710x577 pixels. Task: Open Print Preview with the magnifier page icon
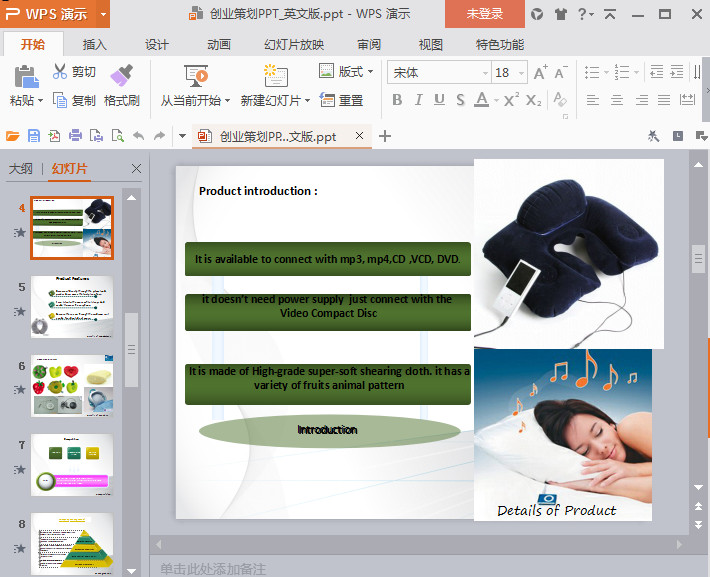coord(118,136)
